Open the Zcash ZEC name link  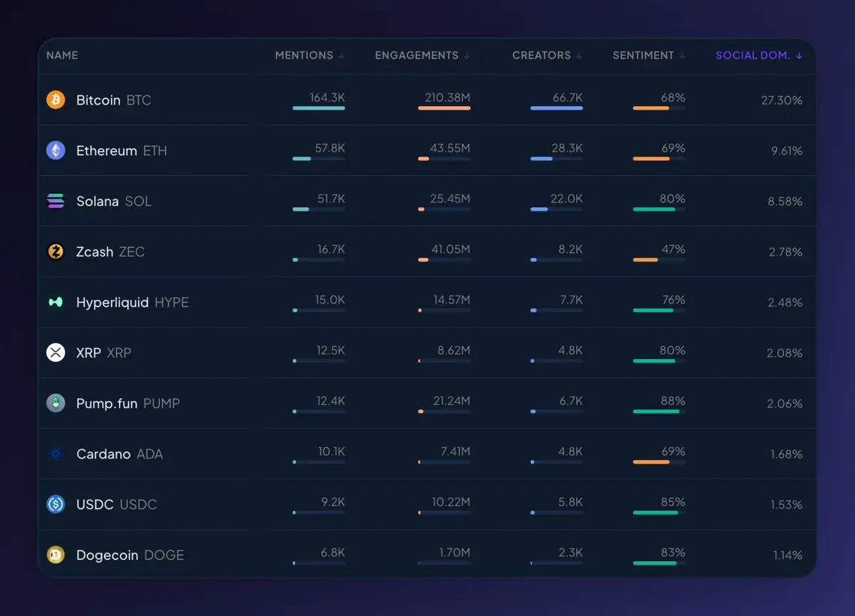(x=110, y=252)
